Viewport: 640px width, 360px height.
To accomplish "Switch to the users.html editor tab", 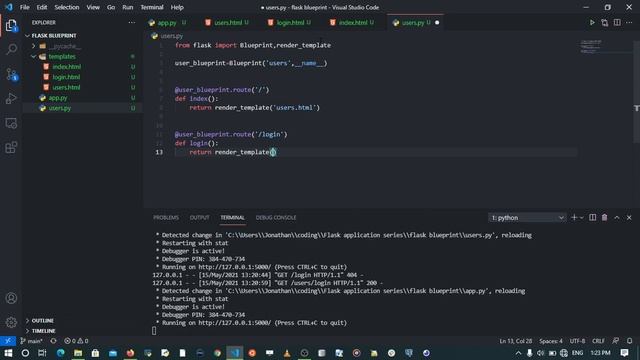I will click(x=228, y=22).
